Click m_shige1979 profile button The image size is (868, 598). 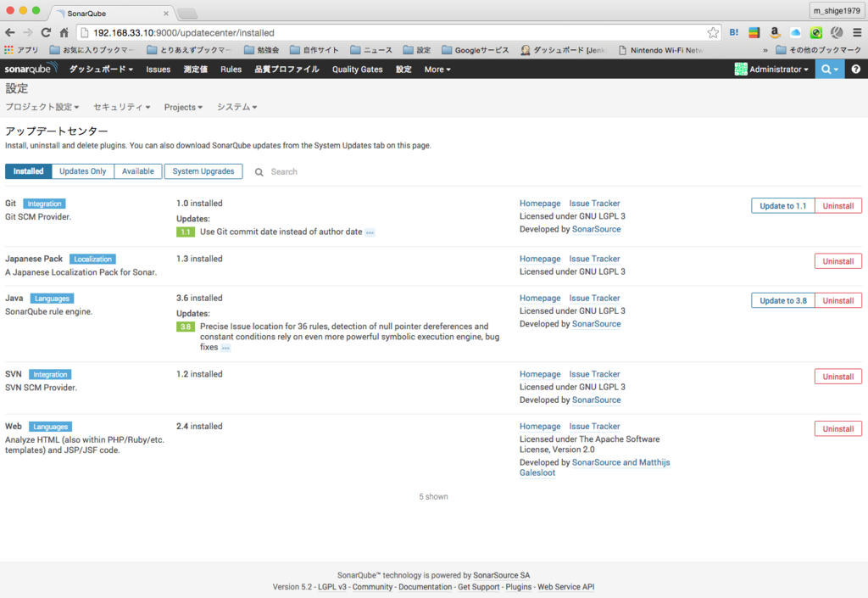pos(837,10)
